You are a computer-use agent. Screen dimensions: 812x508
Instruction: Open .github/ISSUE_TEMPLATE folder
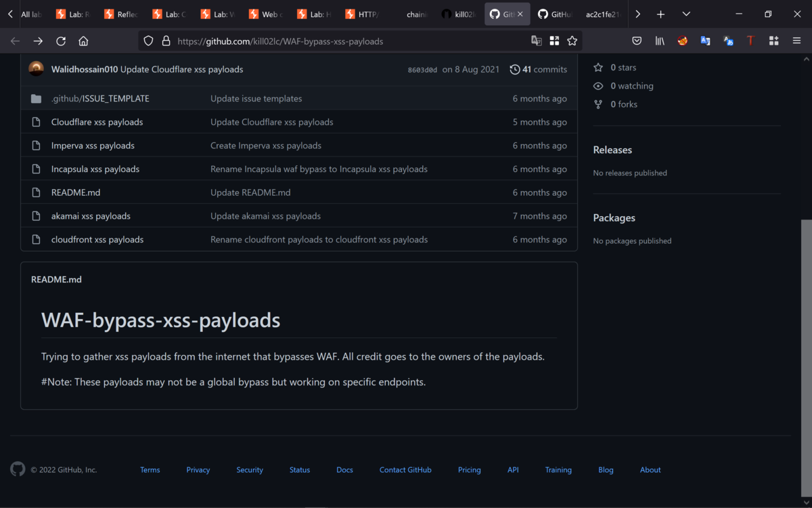100,98
